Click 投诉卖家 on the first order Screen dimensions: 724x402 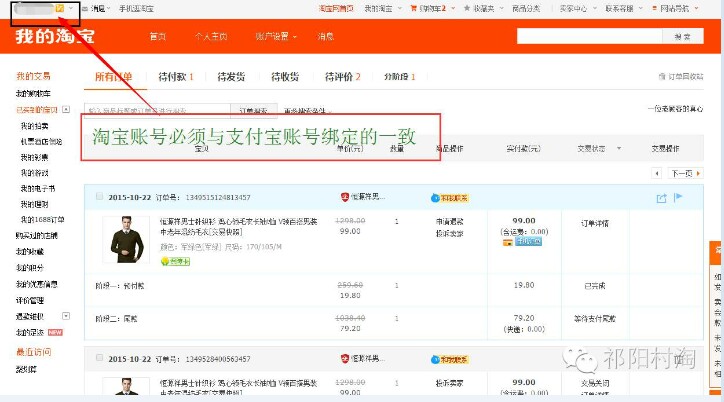[450, 234]
